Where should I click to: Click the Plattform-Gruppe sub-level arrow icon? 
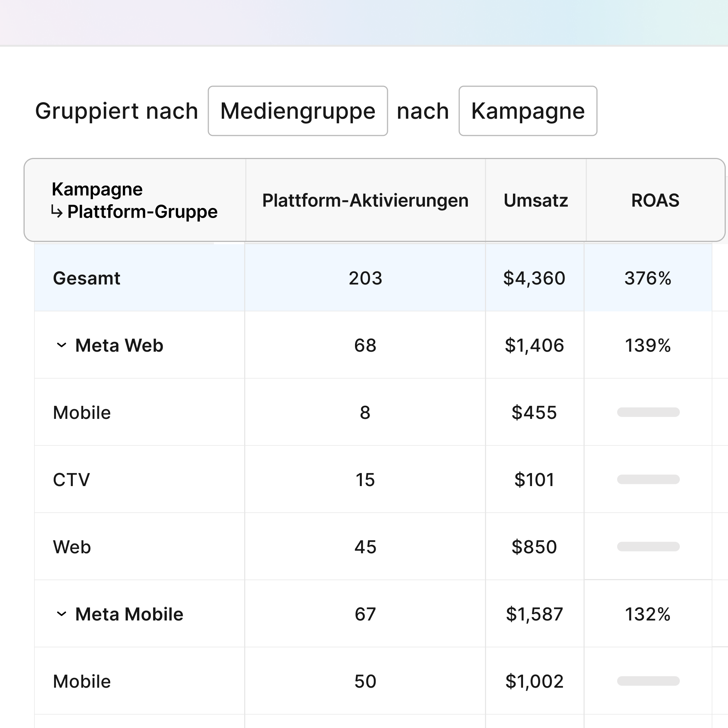(x=57, y=212)
